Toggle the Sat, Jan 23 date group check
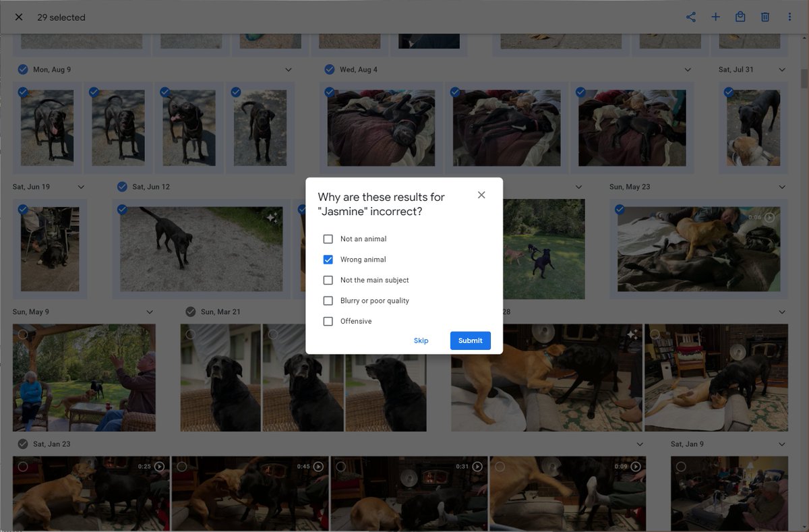The width and height of the screenshot is (809, 532). [23, 444]
